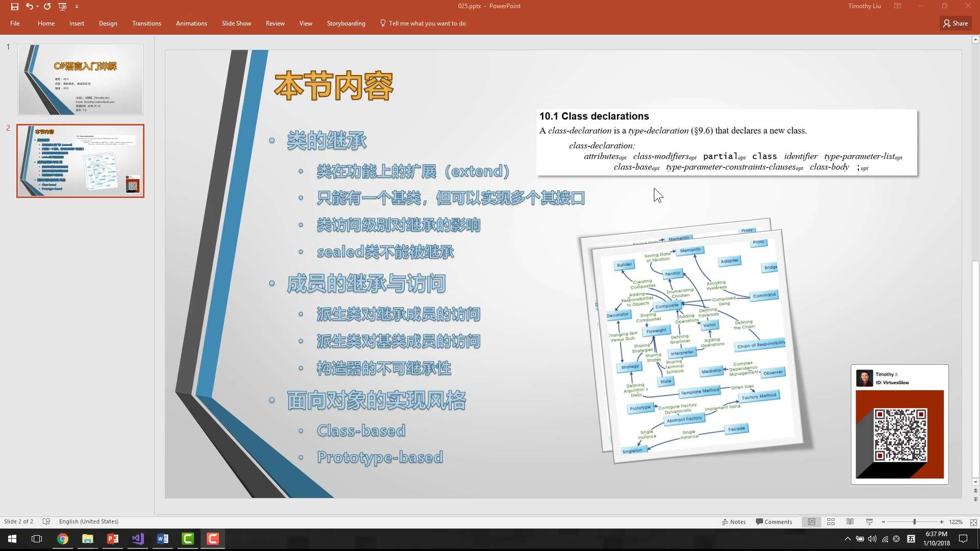
Task: Start the Slide Show from the status bar icon
Action: pos(869,522)
